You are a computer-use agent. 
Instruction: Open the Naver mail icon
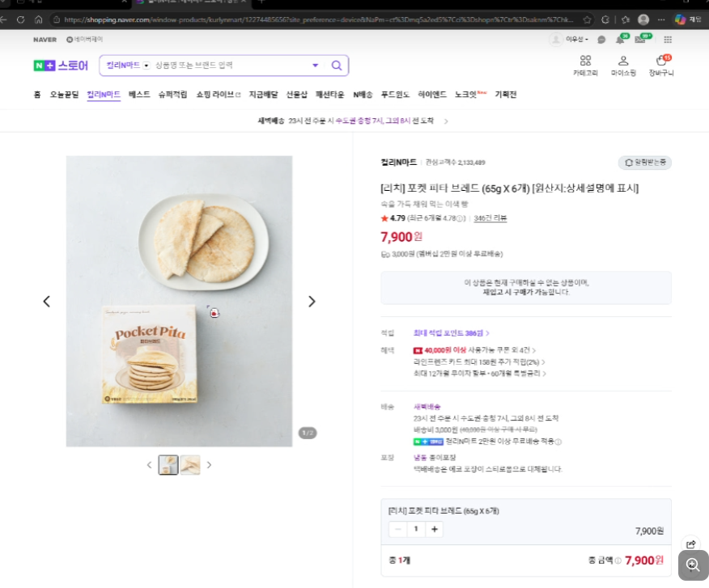[x=640, y=40]
